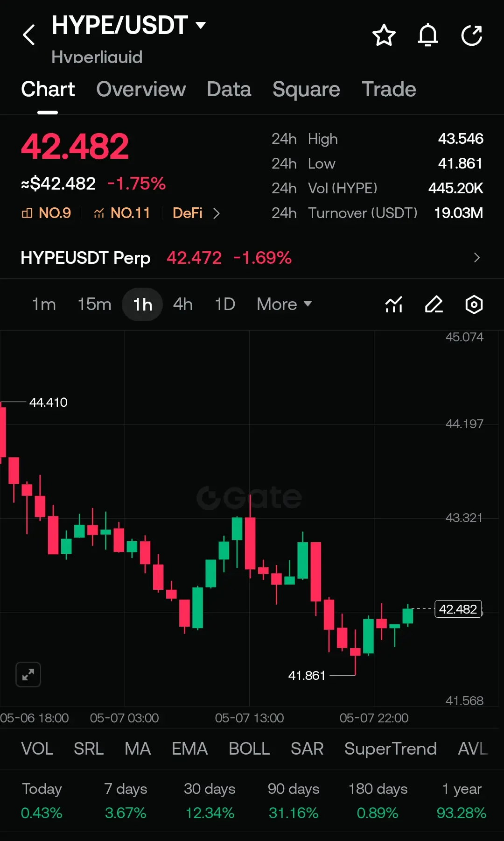Toggle the EMA indicator
Image resolution: width=504 pixels, height=841 pixels.
coord(189,749)
